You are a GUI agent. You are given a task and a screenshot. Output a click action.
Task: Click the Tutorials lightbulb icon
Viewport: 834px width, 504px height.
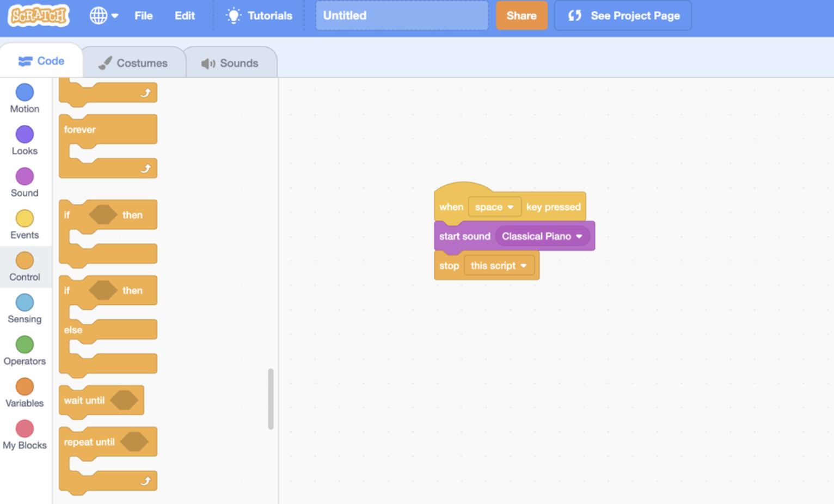pos(234,15)
